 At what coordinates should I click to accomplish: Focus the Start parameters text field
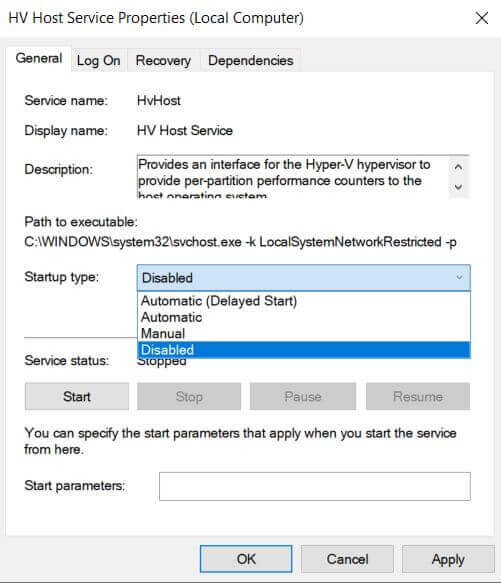[x=315, y=486]
